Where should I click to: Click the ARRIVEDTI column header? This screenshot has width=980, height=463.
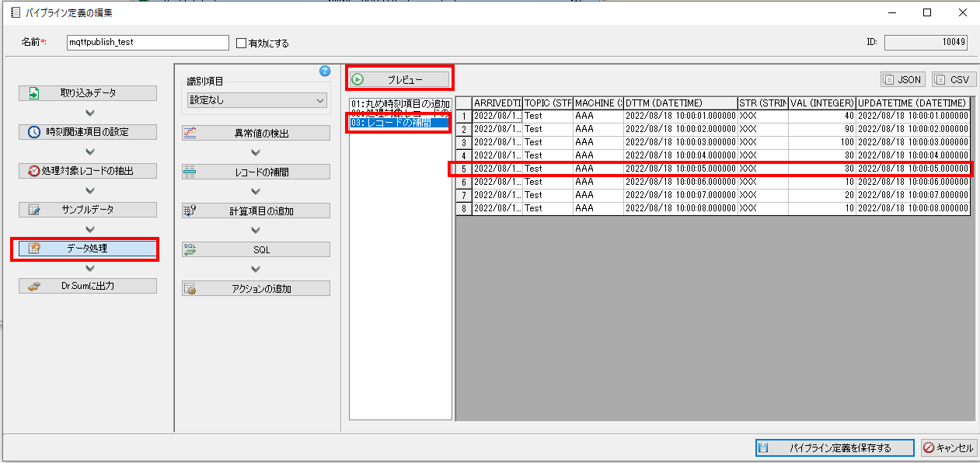tap(497, 103)
